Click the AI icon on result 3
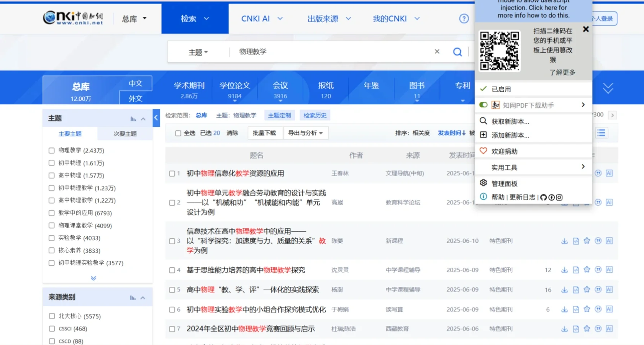644x345 pixels. 609,241
